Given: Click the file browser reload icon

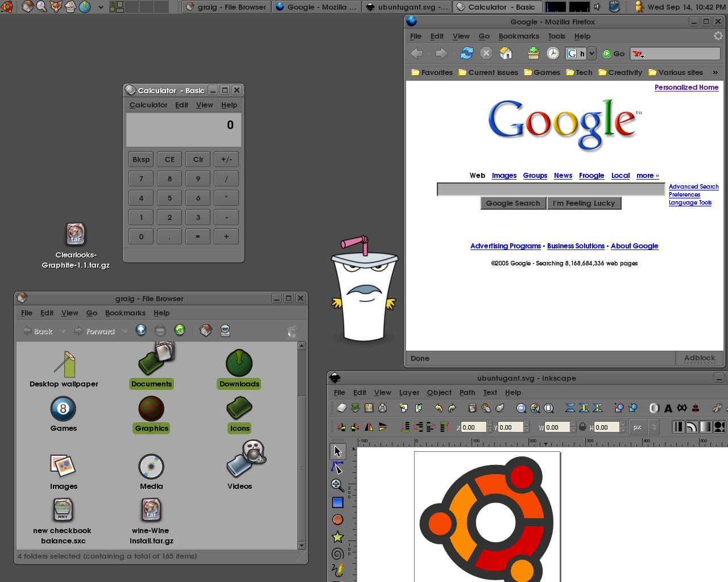Looking at the screenshot, I should pos(180,330).
